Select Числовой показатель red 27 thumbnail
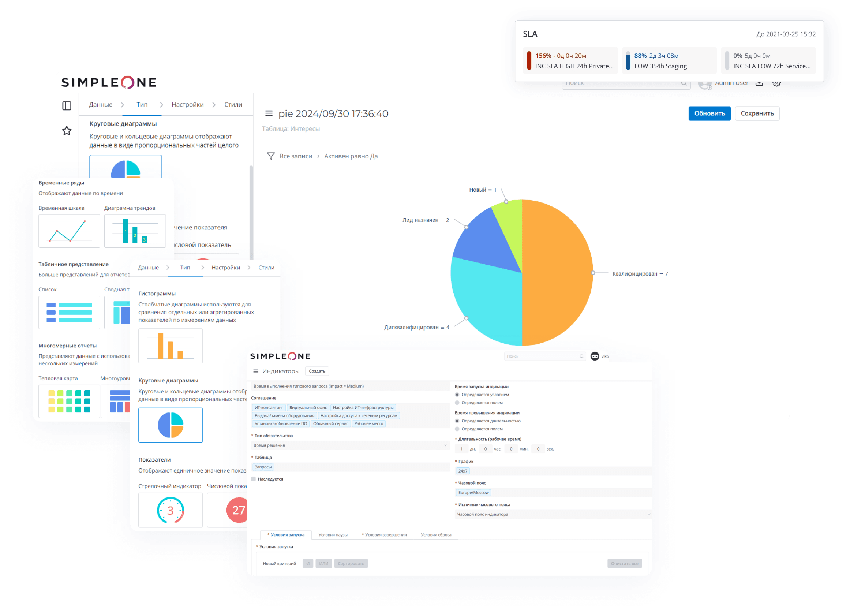The width and height of the screenshot is (850, 616). tap(227, 510)
